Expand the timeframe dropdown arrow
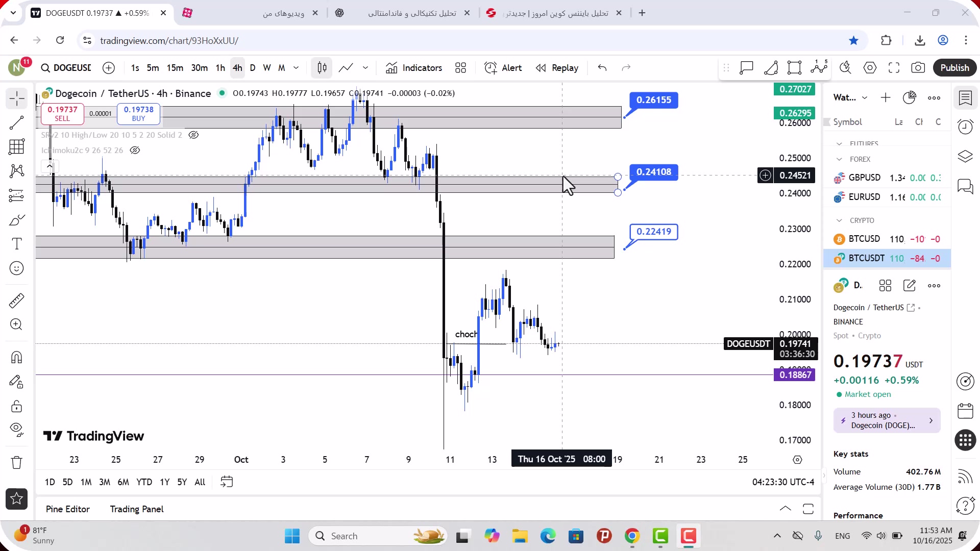Image resolution: width=980 pixels, height=551 pixels. (296, 68)
